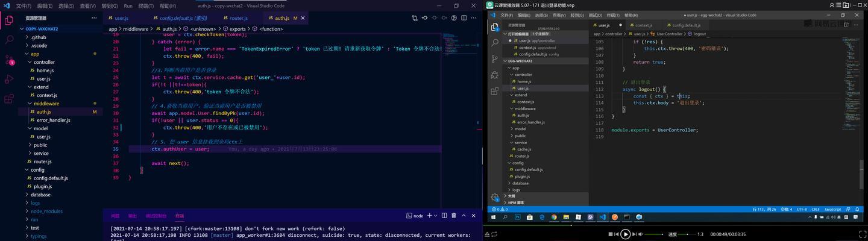The width and height of the screenshot is (868, 241).
Task: Toggle fullscreen in video player
Action: (x=863, y=234)
